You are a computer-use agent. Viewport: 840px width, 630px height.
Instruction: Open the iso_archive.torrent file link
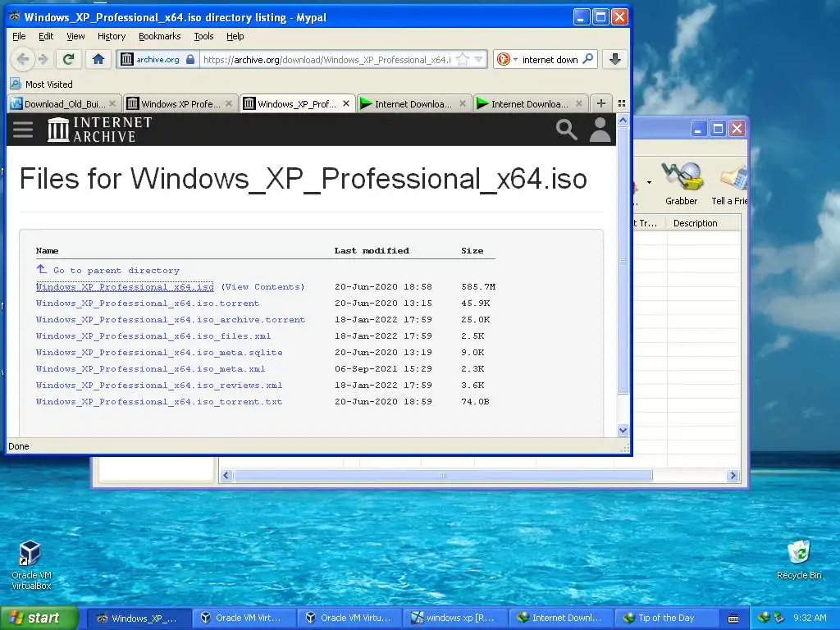[171, 320]
